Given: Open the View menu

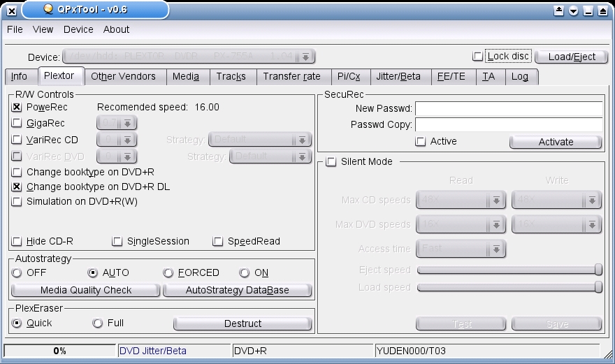Looking at the screenshot, I should point(43,30).
